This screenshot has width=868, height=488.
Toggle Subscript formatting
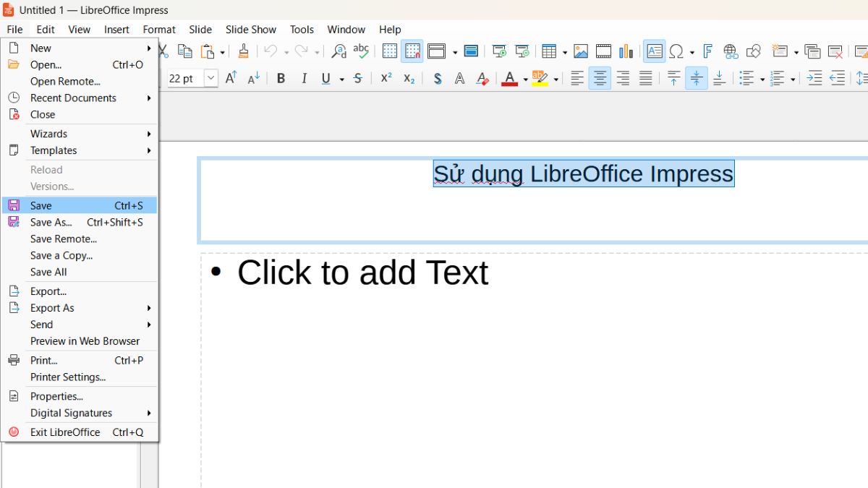[x=409, y=78]
